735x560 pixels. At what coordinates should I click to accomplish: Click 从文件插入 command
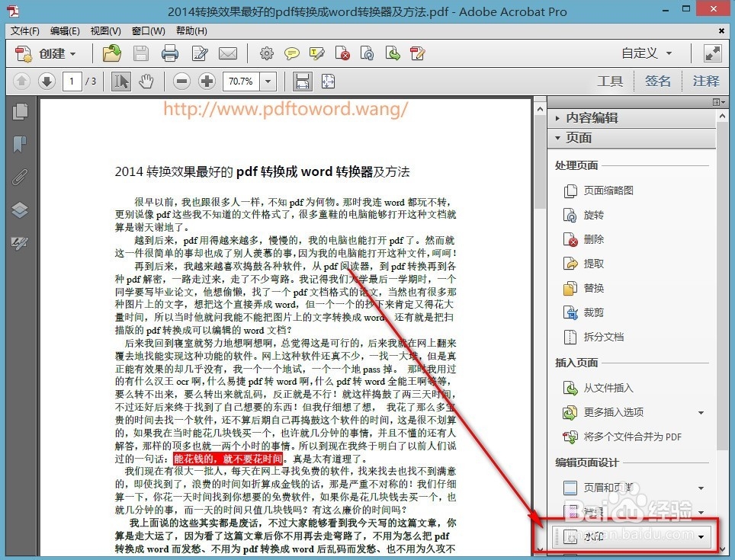coord(598,388)
